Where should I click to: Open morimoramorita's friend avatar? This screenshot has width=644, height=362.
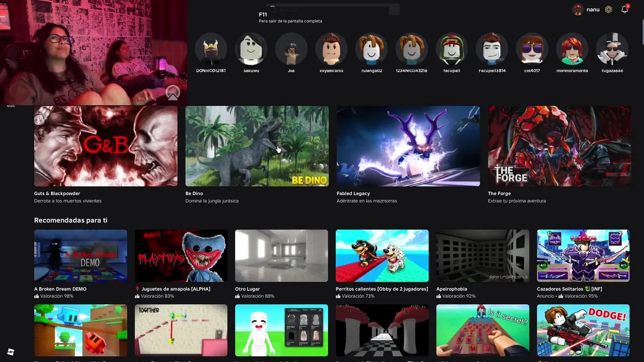click(x=572, y=49)
